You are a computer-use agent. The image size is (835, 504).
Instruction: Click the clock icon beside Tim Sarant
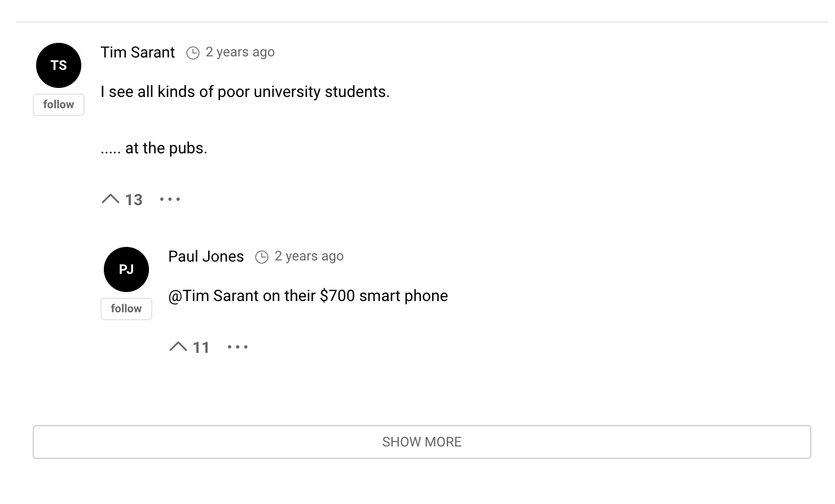(x=193, y=53)
